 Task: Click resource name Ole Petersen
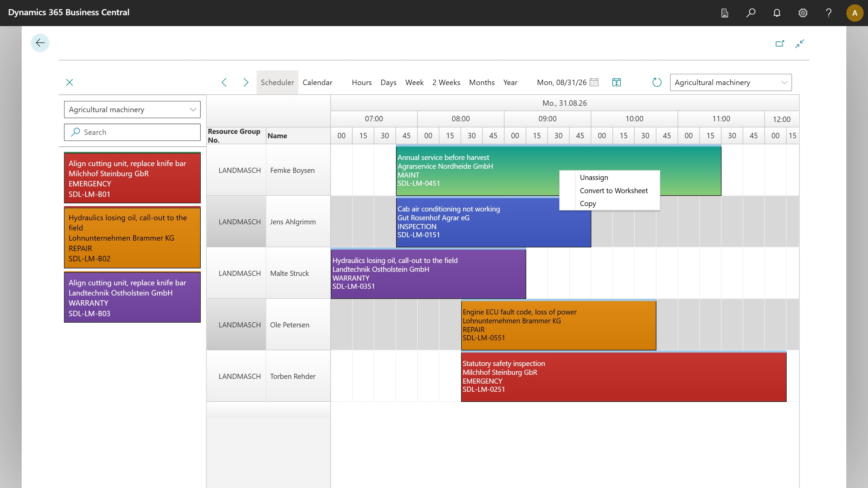point(290,325)
